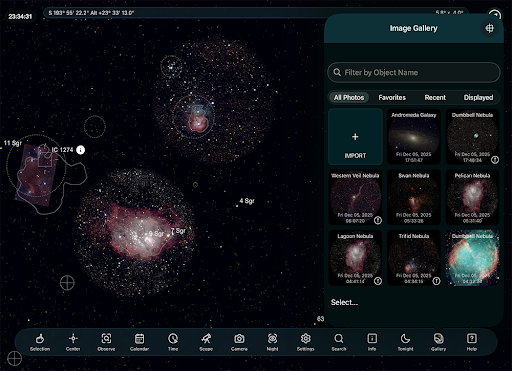The width and height of the screenshot is (512, 371).
Task: Switch to All Photos tab
Action: point(349,97)
